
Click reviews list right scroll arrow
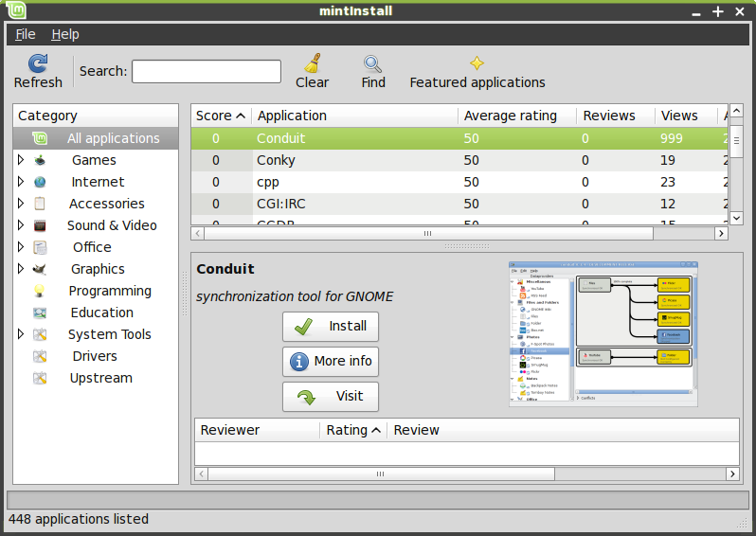click(x=732, y=473)
